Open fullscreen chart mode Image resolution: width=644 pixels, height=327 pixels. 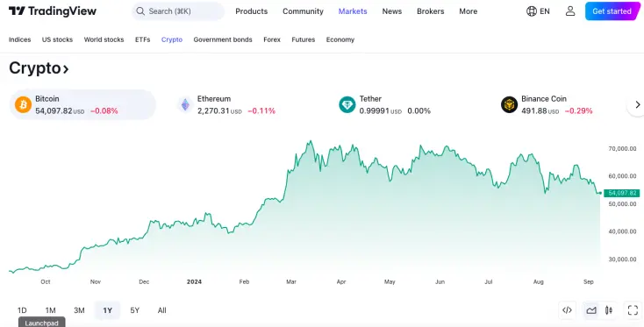point(633,310)
